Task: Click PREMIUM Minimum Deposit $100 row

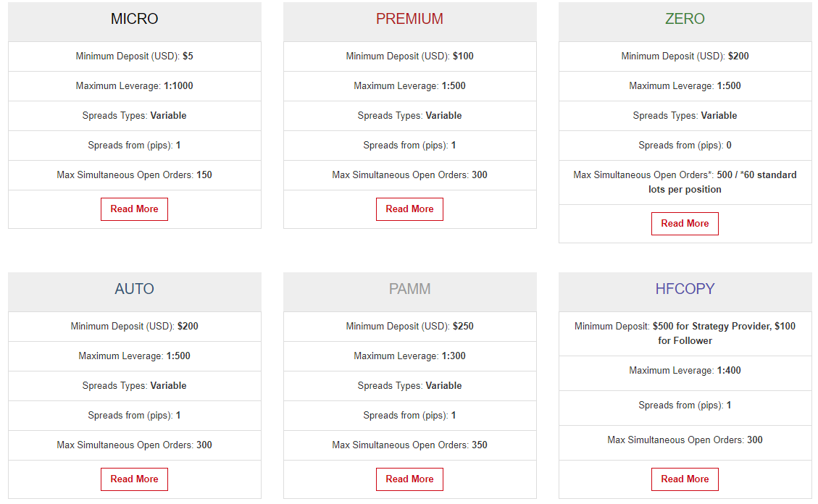Action: tap(410, 56)
